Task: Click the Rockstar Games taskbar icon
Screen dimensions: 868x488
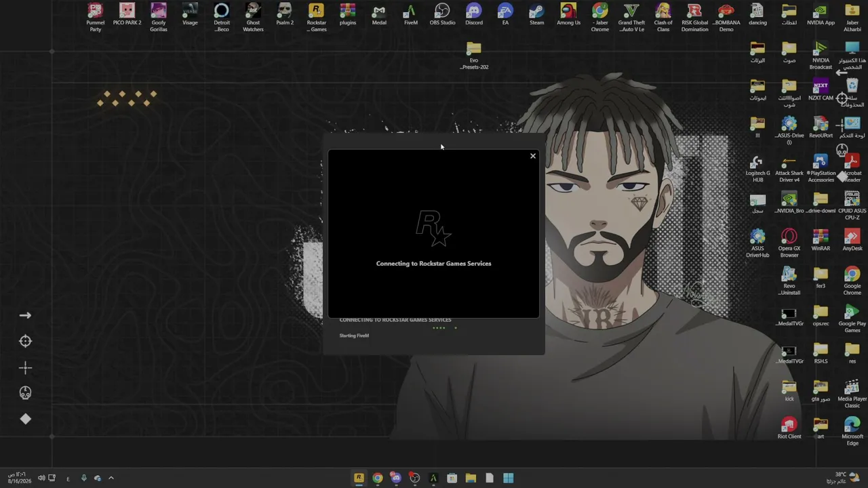Action: tap(359, 478)
